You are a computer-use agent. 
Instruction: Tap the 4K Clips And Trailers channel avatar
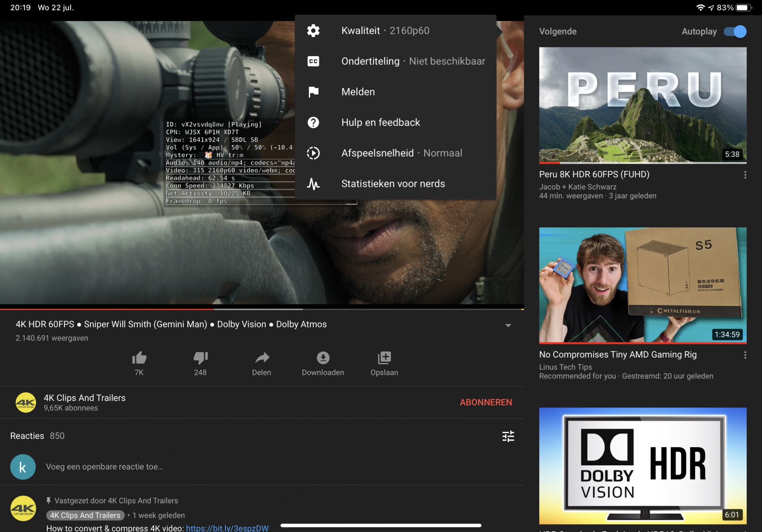[x=26, y=402]
